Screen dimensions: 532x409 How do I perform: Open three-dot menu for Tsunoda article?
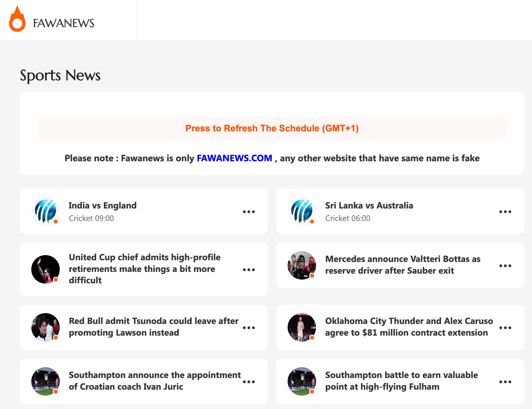click(x=249, y=328)
